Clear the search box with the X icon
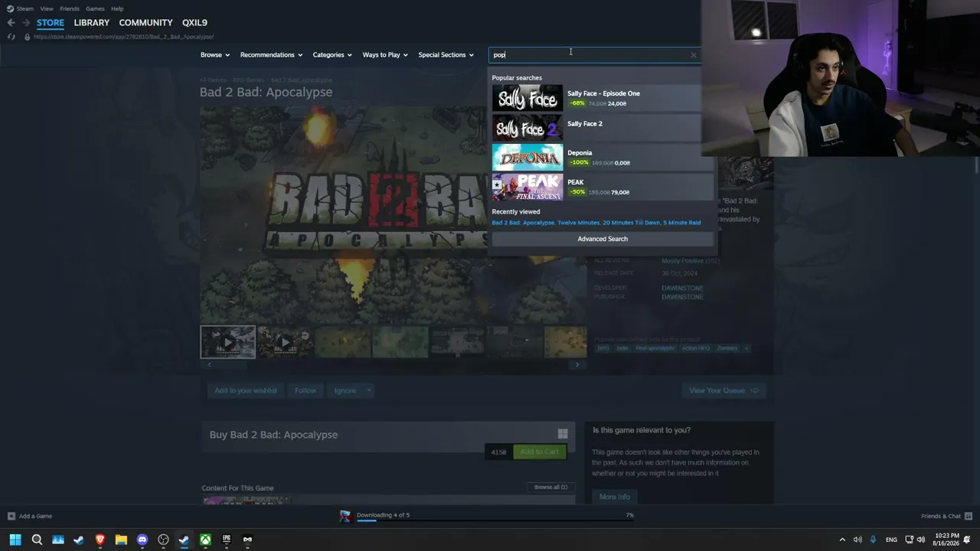 click(x=694, y=55)
